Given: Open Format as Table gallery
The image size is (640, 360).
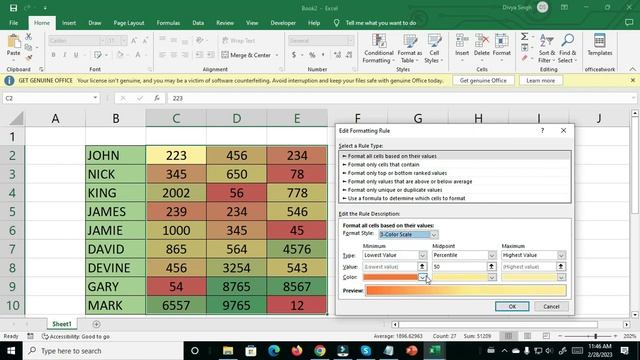Looking at the screenshot, I should [x=409, y=49].
